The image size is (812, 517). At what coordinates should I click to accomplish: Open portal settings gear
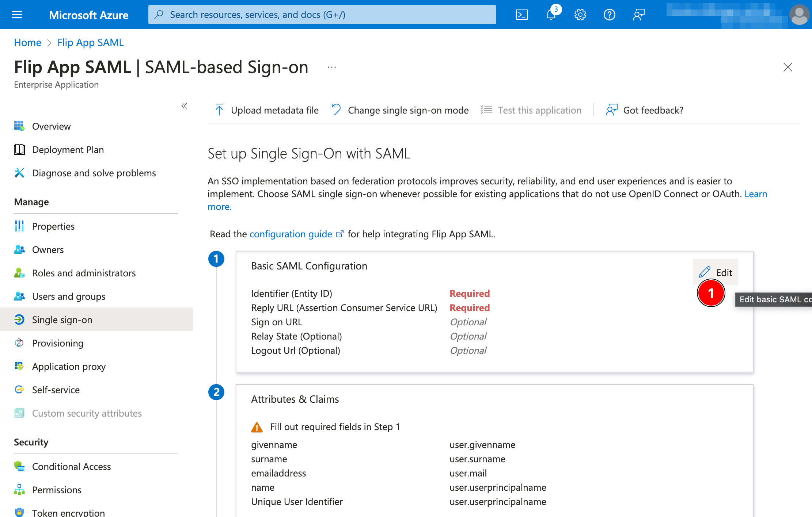point(580,15)
